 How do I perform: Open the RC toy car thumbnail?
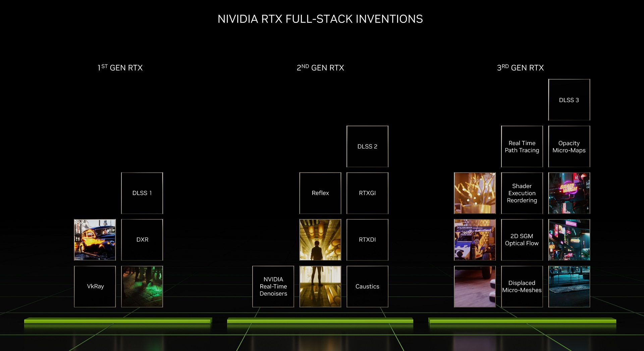[475, 240]
